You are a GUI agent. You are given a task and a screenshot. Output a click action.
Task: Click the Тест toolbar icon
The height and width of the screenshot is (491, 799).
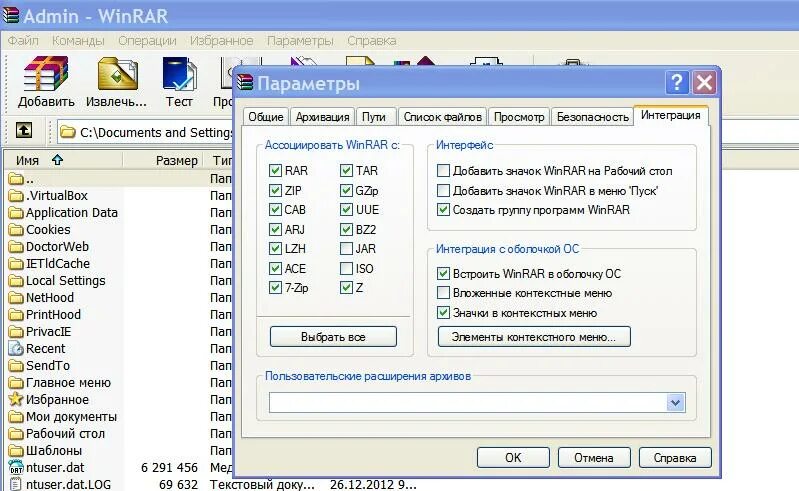(179, 74)
